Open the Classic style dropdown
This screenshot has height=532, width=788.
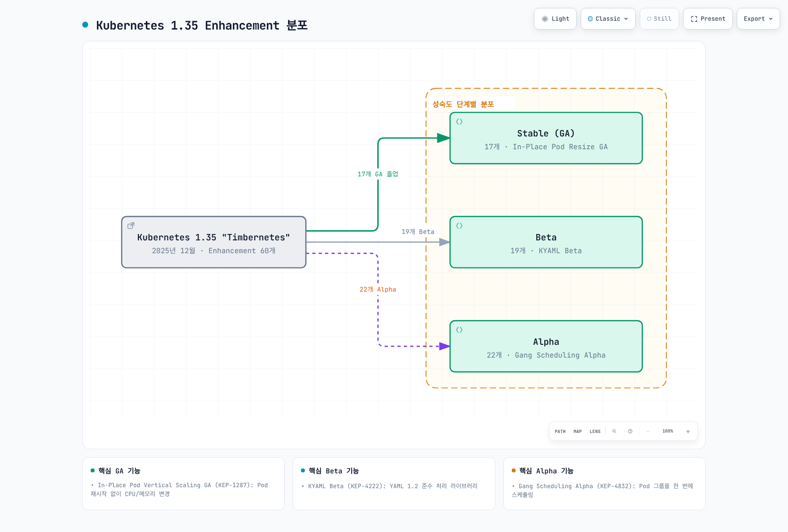[608, 19]
